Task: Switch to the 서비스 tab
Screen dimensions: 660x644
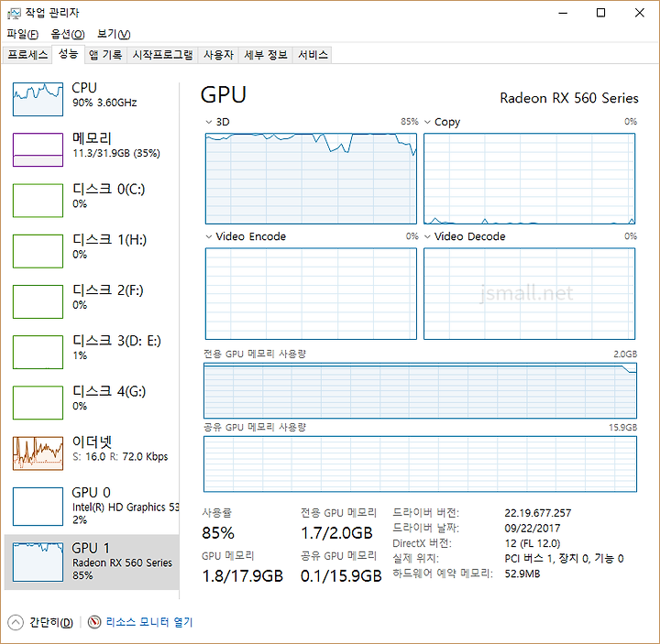Action: [x=313, y=55]
